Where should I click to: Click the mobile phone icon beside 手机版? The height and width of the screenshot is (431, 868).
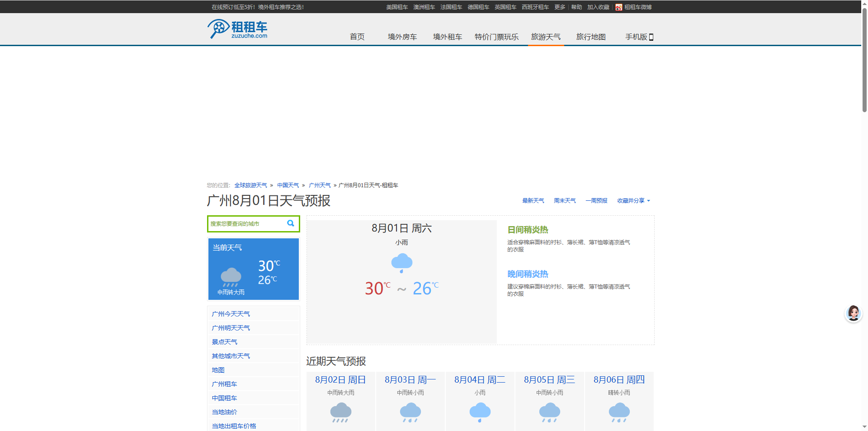click(x=651, y=37)
